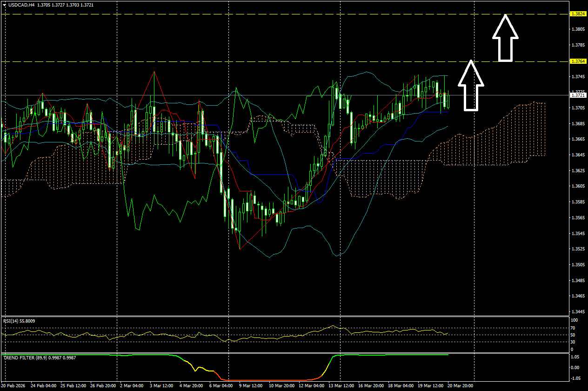Click the 16 Mar 20:00 time label
The image size is (588, 391).
pyautogui.click(x=371, y=386)
